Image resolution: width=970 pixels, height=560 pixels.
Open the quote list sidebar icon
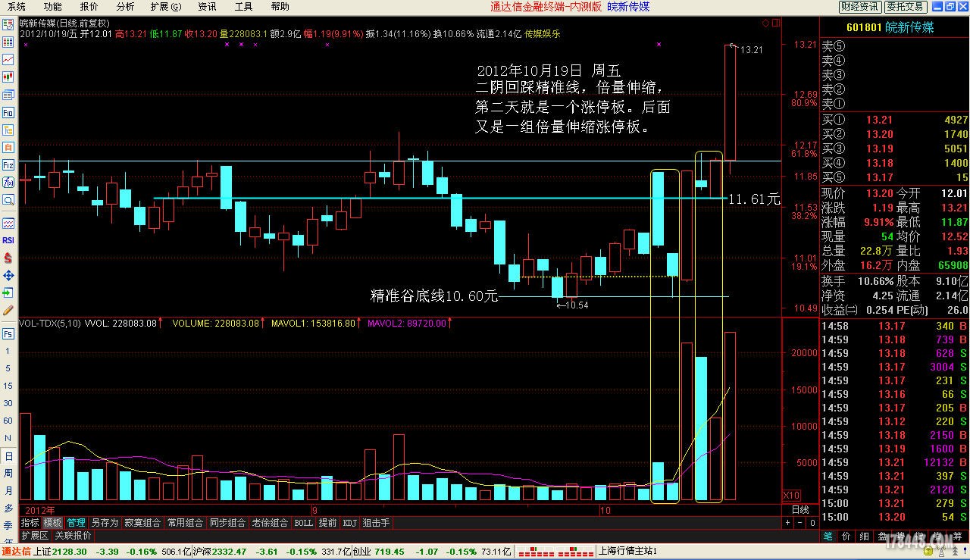8,24
